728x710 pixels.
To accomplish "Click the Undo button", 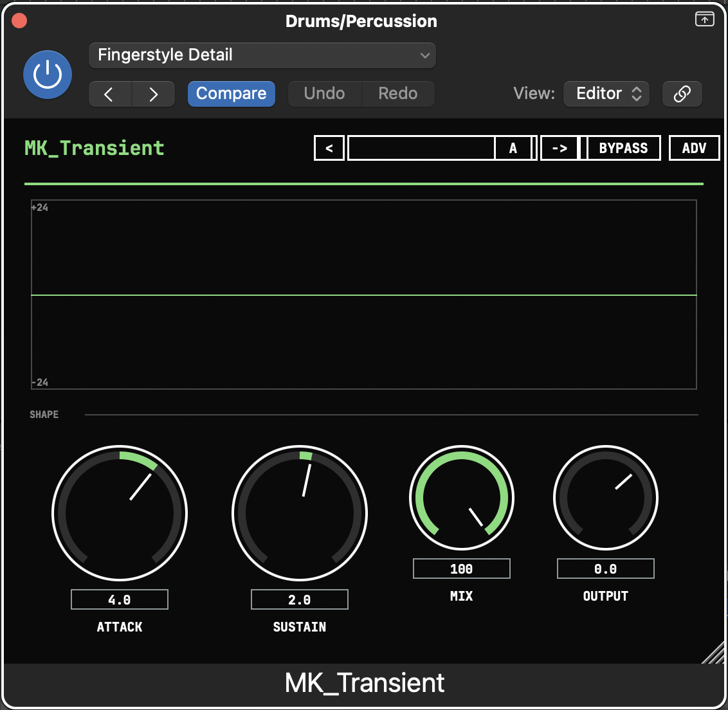I will tap(325, 94).
